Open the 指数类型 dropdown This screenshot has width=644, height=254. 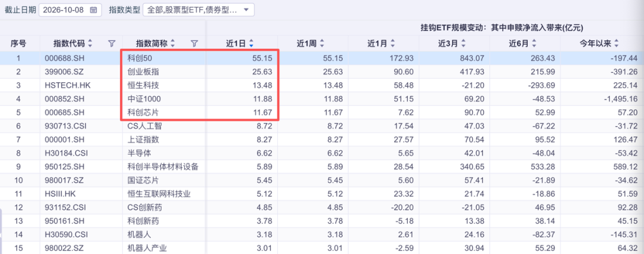199,10
